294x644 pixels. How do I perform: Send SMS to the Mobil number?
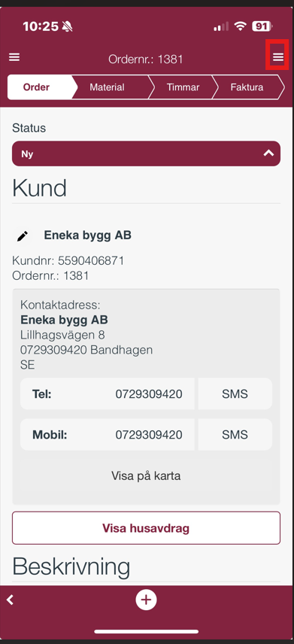(x=235, y=435)
